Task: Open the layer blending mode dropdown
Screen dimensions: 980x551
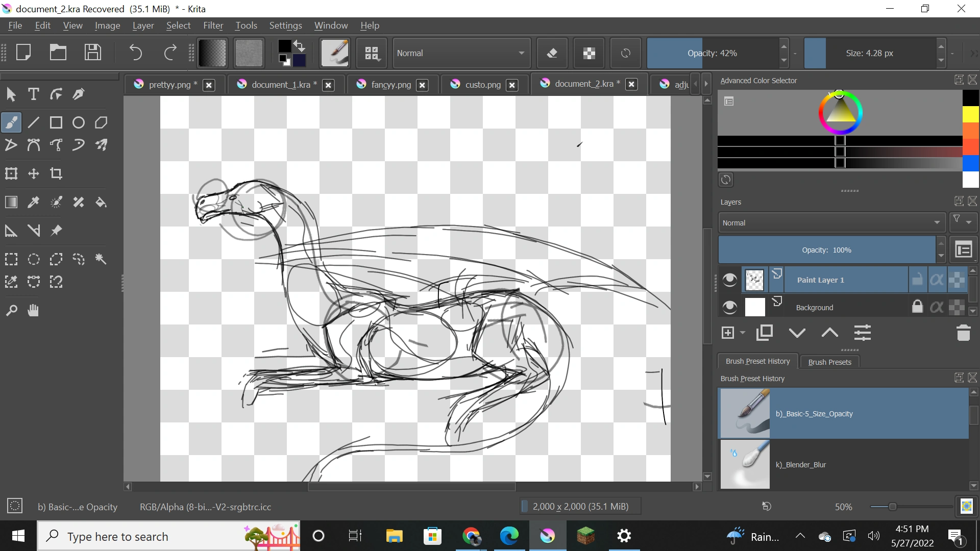Action: 830,222
